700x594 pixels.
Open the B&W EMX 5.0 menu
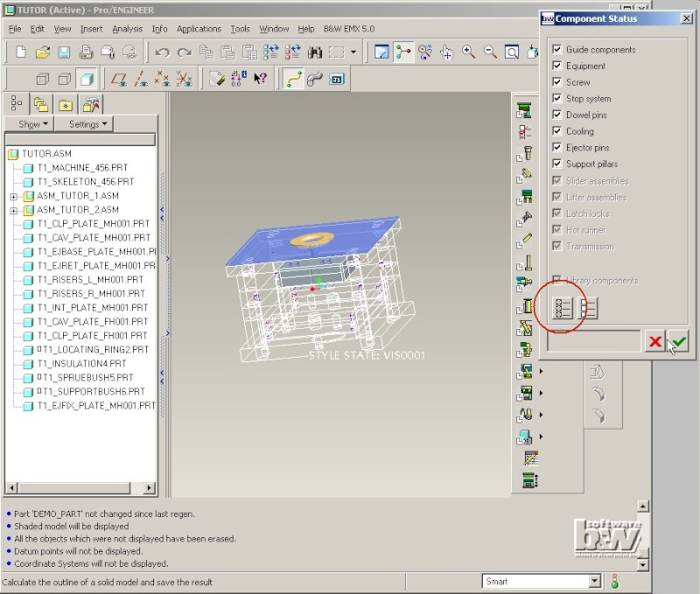pyautogui.click(x=349, y=29)
